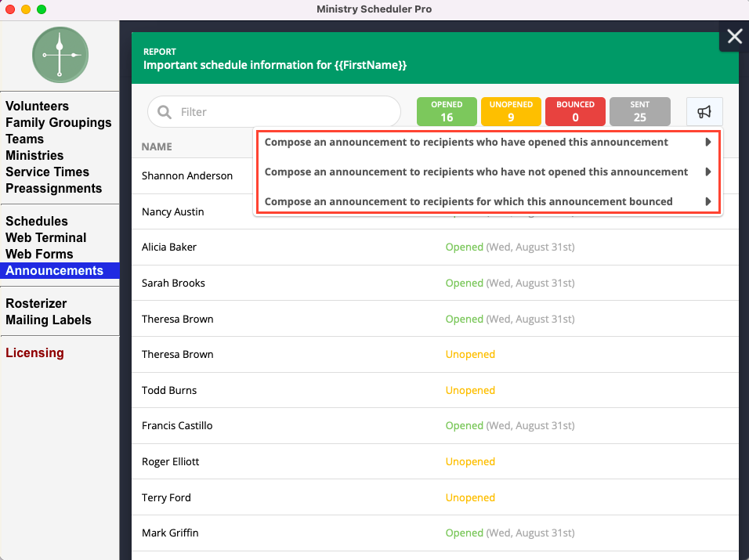Viewport: 749px width, 560px height.
Task: Click in the Filter search field
Action: pyautogui.click(x=282, y=112)
